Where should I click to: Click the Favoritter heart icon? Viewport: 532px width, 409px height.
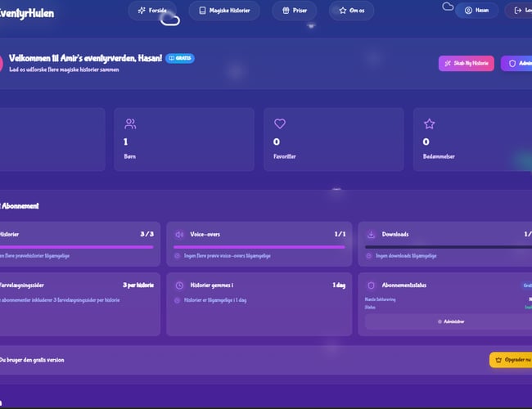(x=279, y=124)
